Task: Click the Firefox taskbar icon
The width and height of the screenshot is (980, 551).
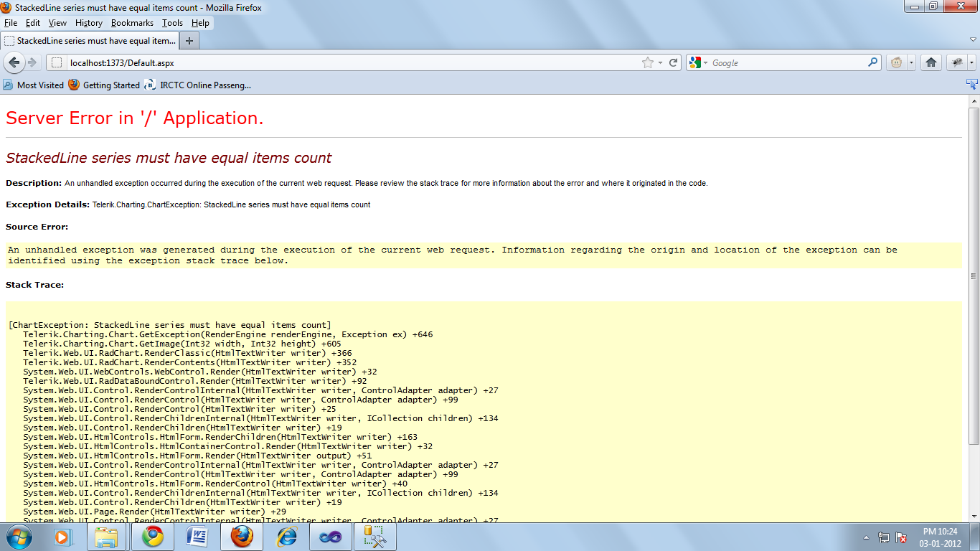Action: [x=241, y=537]
